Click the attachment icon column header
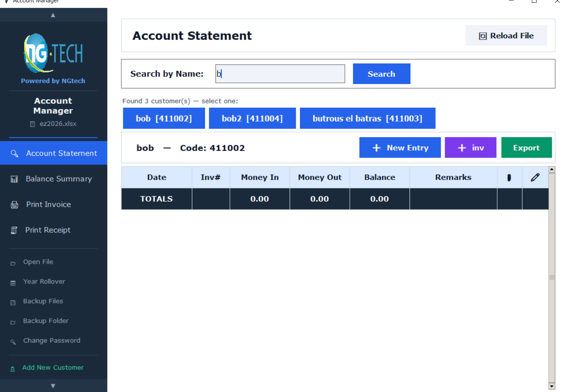This screenshot has height=392, width=568. [509, 177]
